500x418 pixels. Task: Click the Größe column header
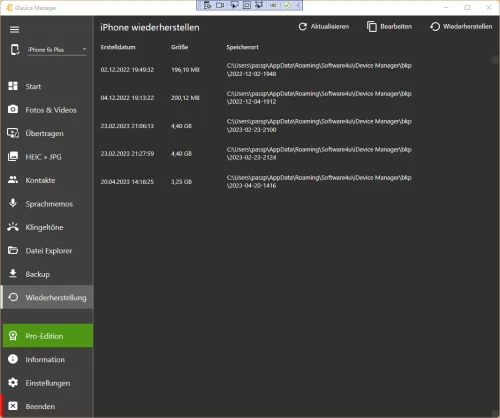click(179, 47)
